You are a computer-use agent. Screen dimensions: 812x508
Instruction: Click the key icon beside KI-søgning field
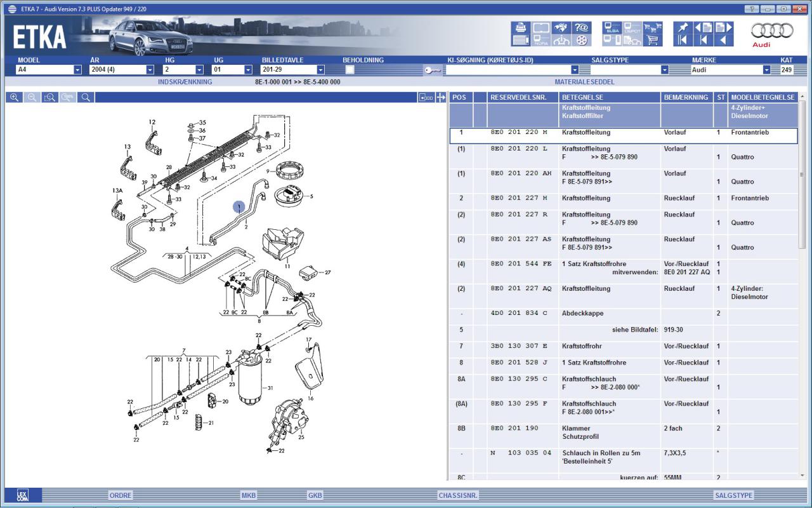(433, 70)
